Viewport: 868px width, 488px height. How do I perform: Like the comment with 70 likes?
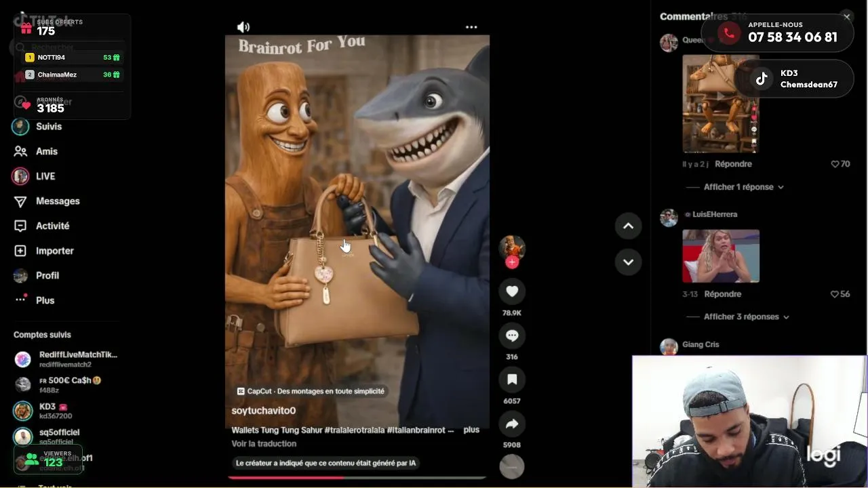point(835,164)
